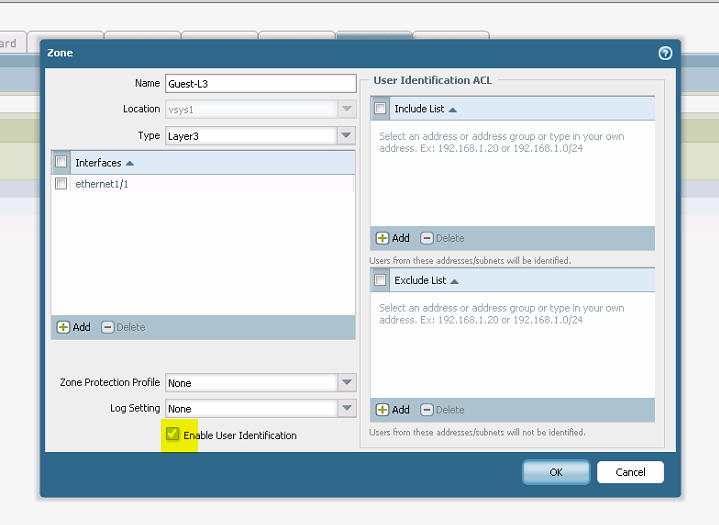The image size is (719, 525).
Task: Click the Delete button under Exclude List
Action: coord(442,409)
